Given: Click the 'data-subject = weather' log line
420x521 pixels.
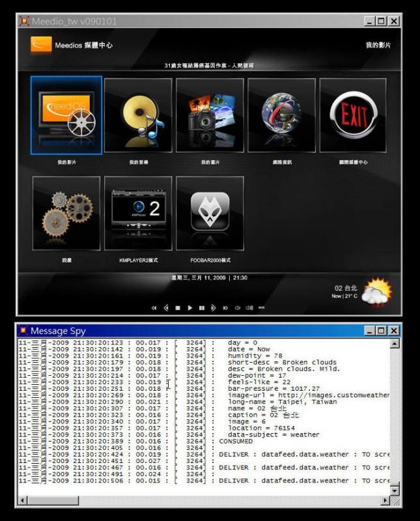Looking at the screenshot, I should point(273,434).
